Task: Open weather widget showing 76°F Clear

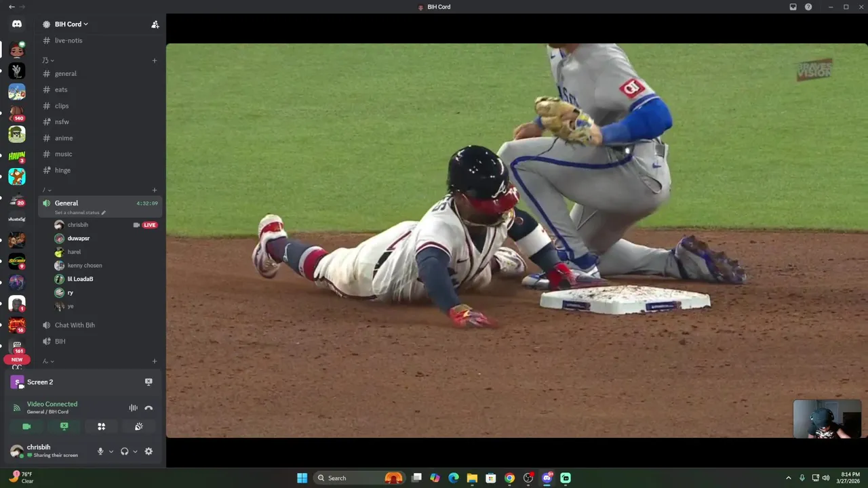Action: tap(20, 478)
